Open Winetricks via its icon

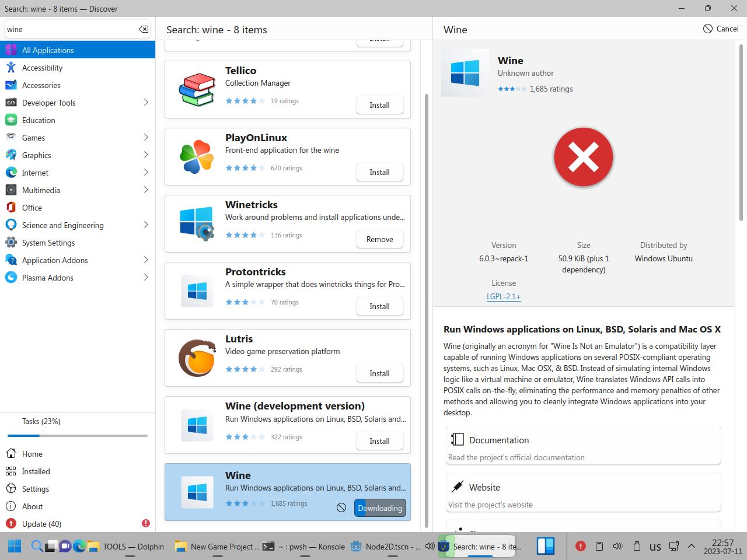pos(197,224)
